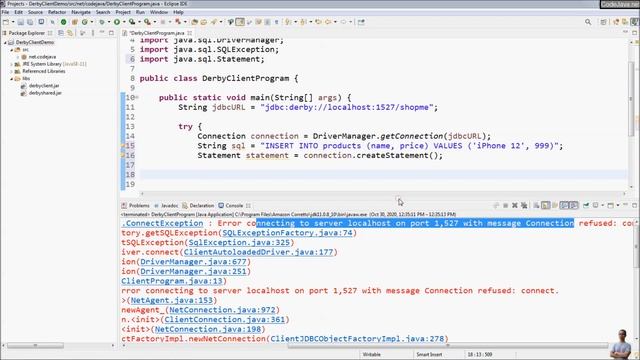Expand the JRE System Library node
The image size is (640, 360).
click(x=12, y=64)
